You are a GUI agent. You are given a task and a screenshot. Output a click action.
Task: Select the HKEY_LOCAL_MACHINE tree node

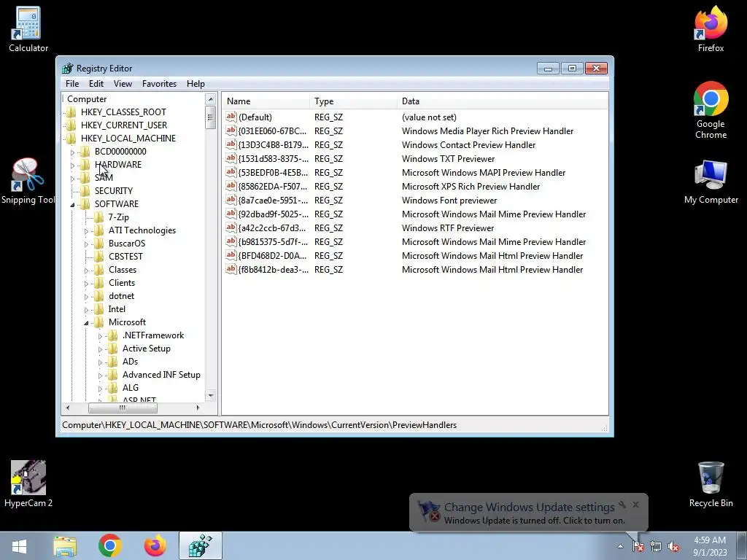[x=128, y=138]
